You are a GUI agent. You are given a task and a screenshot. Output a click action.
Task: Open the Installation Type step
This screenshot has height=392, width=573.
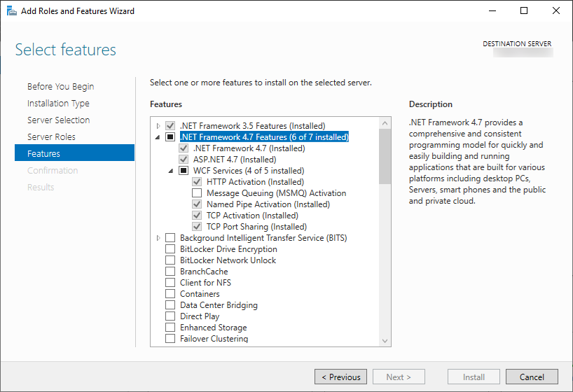pos(58,104)
